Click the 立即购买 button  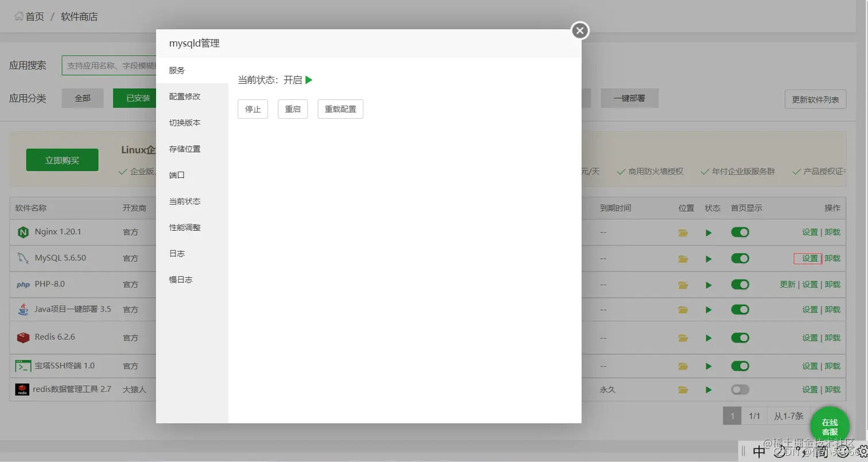point(62,160)
